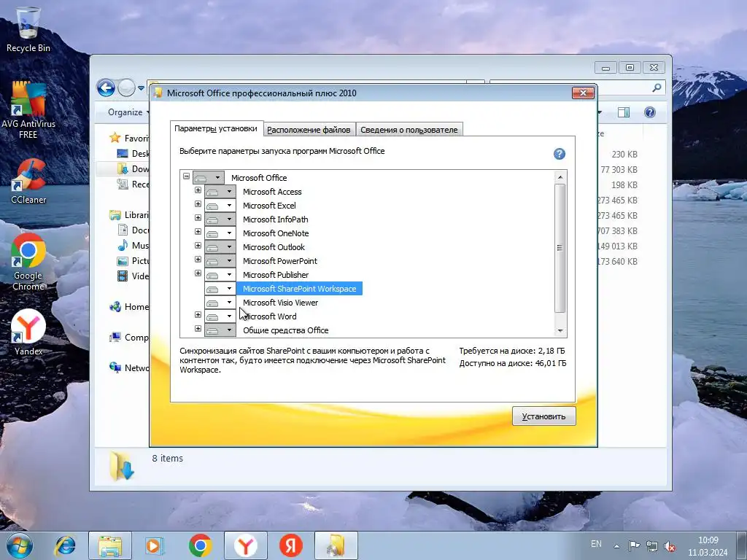Image resolution: width=747 pixels, height=560 pixels.
Task: Open install option dropdown for Microsoft OneNote
Action: (x=220, y=233)
